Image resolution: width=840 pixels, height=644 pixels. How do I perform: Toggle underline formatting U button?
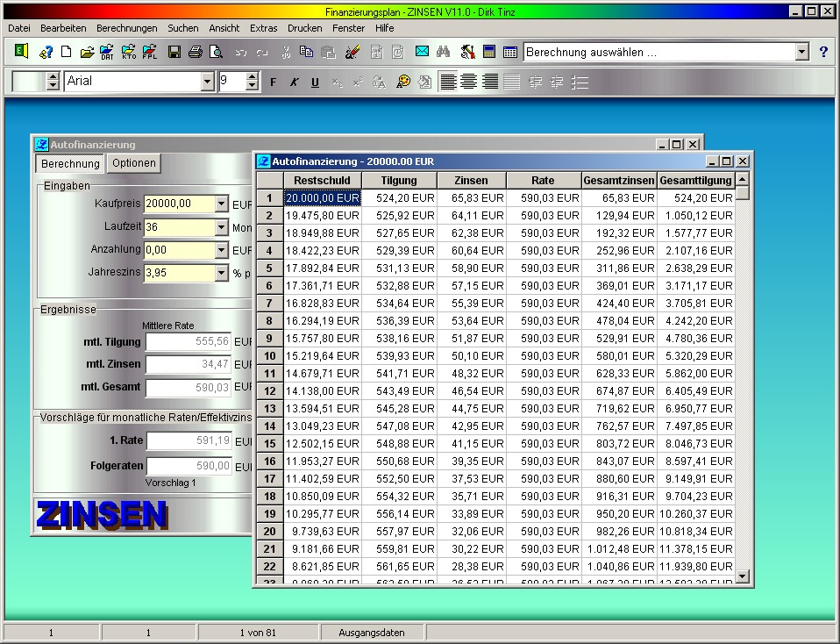tap(315, 82)
